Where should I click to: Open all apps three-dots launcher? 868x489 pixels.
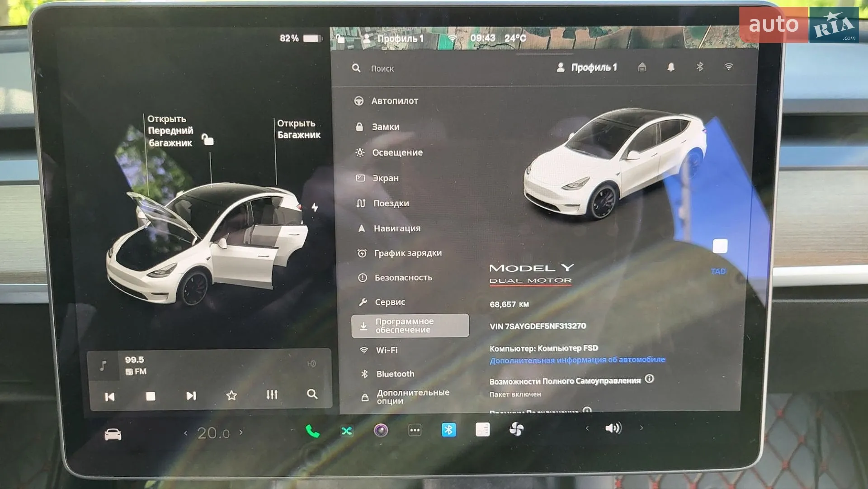[x=415, y=430]
